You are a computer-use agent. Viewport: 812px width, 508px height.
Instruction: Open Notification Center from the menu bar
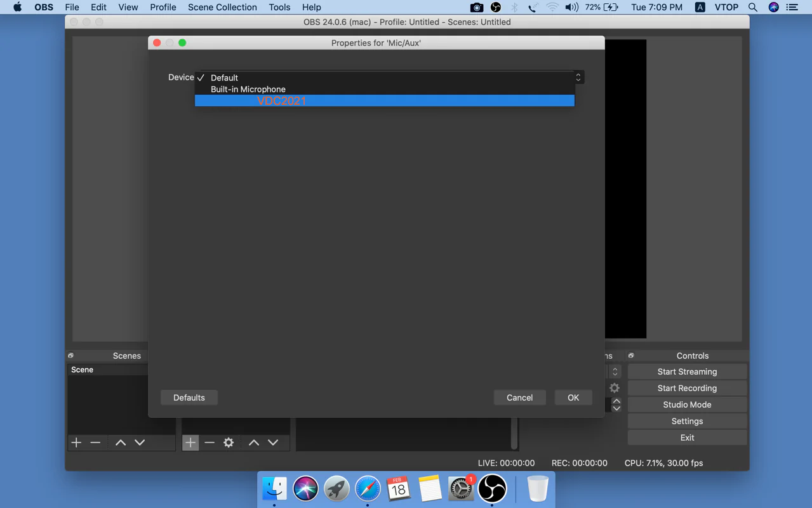click(792, 7)
